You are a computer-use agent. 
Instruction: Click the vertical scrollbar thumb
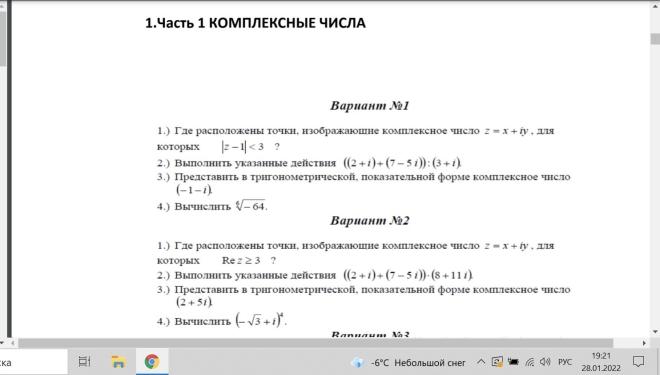[x=655, y=39]
